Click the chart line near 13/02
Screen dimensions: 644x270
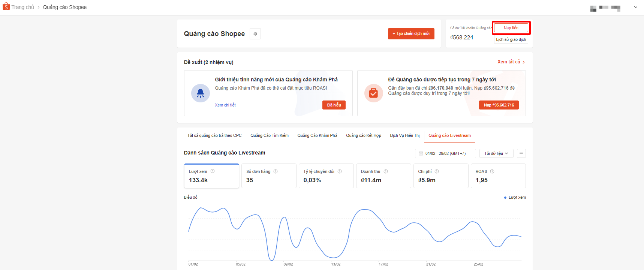(334, 257)
